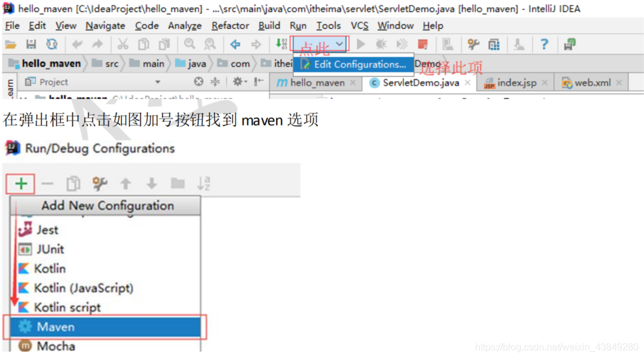Navigate Back with blue left arrow

tap(235, 44)
